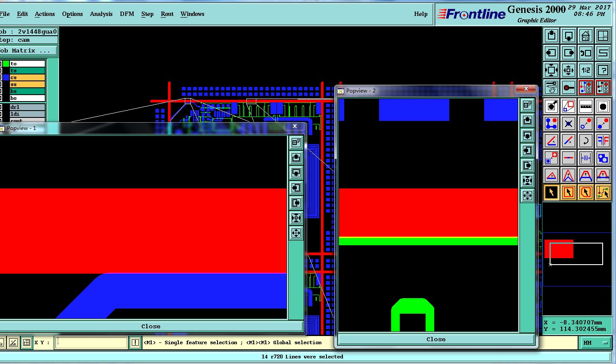
Task: Select the net selection arrow tool
Action: [603, 192]
